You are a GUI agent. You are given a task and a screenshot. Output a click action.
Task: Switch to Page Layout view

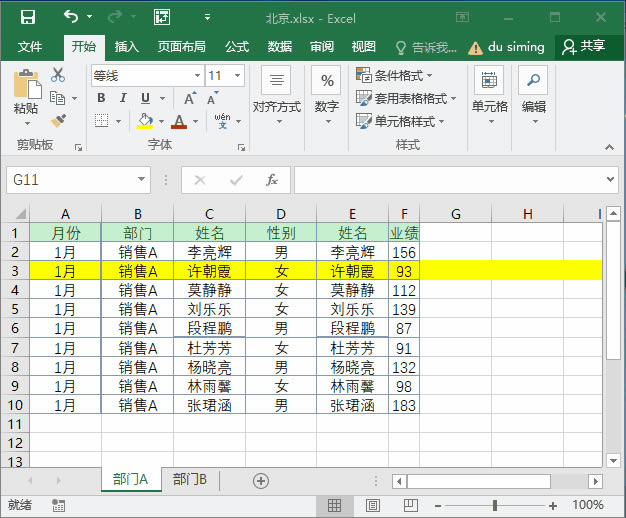372,506
